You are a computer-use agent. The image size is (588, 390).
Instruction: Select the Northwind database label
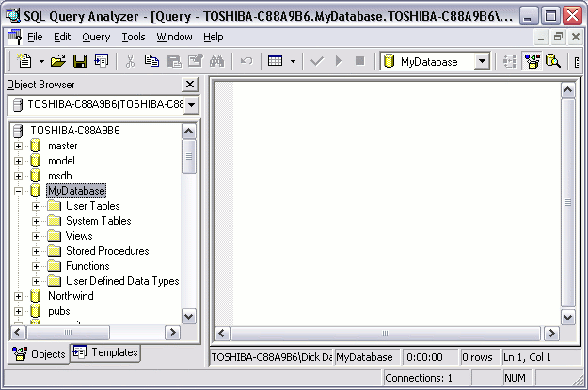pos(71,296)
